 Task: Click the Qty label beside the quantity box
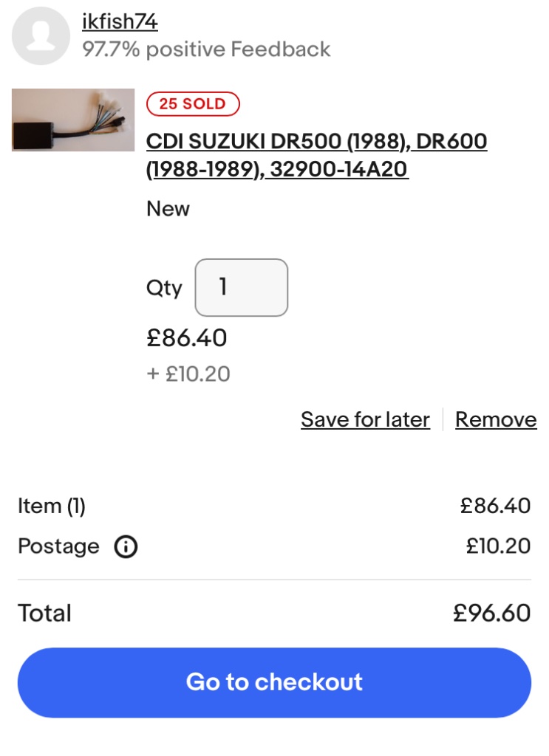[x=164, y=288]
